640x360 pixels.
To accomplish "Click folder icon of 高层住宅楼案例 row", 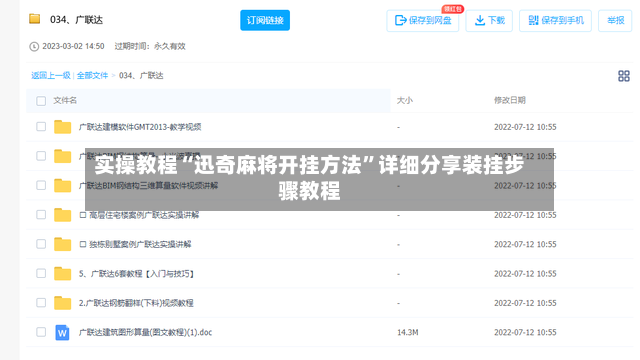I will (62, 215).
